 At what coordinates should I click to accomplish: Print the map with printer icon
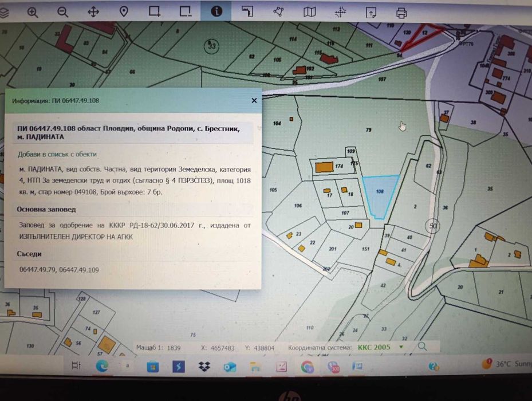[401, 14]
